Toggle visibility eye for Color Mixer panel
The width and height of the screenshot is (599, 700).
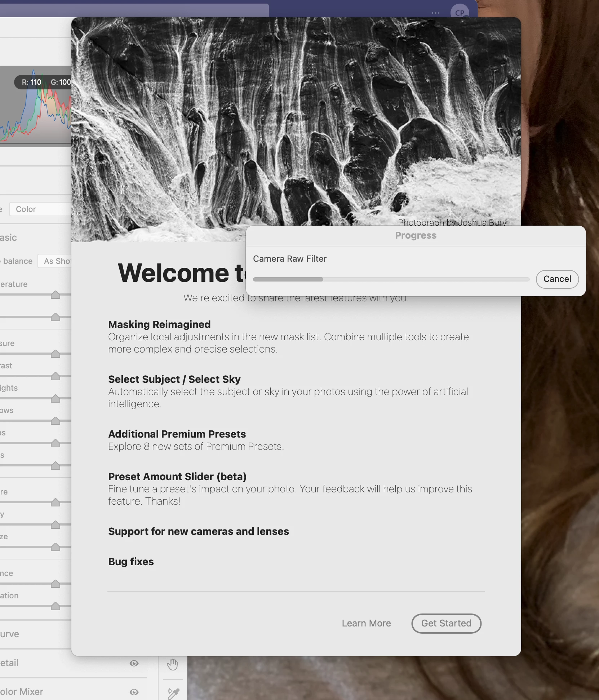coord(134,692)
